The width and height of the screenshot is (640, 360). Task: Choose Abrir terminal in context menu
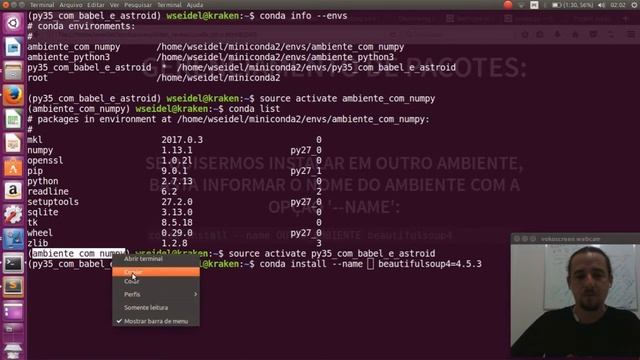pos(156,259)
